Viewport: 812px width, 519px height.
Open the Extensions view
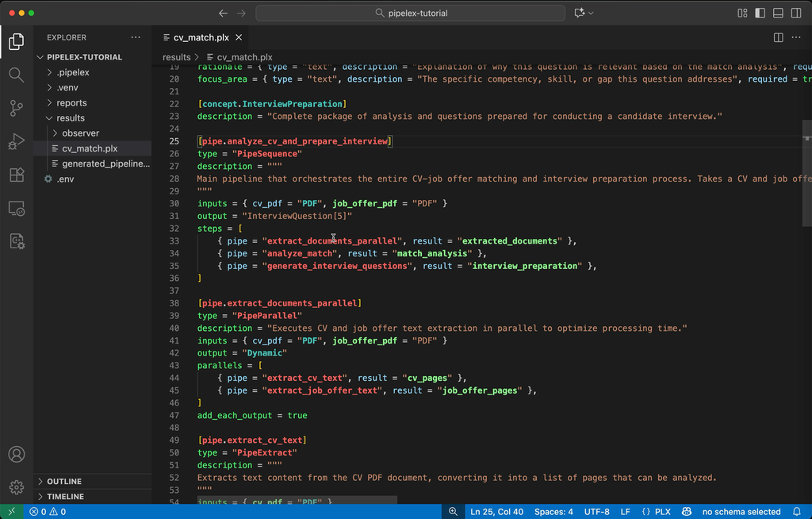[16, 175]
